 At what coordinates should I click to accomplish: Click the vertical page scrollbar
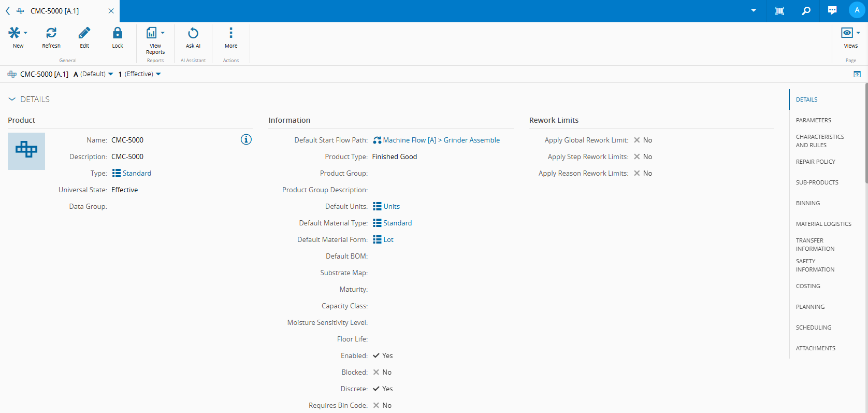[866, 134]
